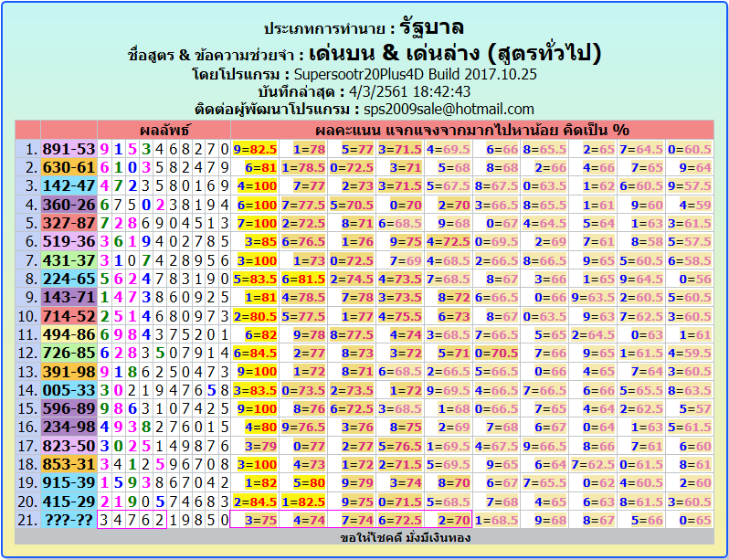Click the yellow 9=82.5 score cell
This screenshot has width=729, height=560.
click(x=255, y=148)
